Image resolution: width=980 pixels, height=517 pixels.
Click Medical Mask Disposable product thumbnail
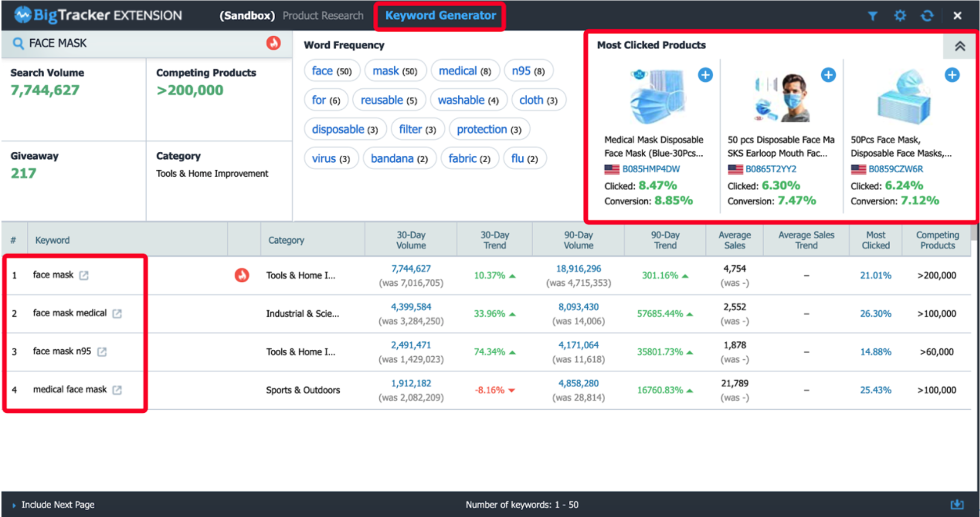658,96
